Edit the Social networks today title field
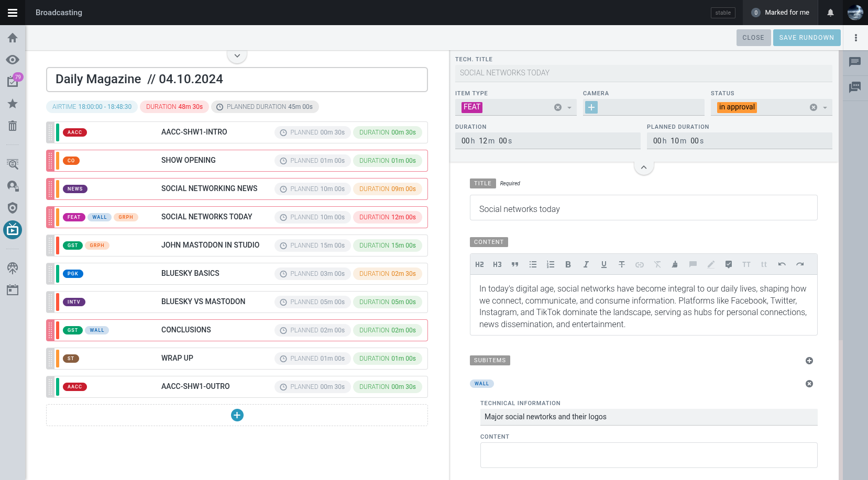The width and height of the screenshot is (868, 480). [644, 208]
